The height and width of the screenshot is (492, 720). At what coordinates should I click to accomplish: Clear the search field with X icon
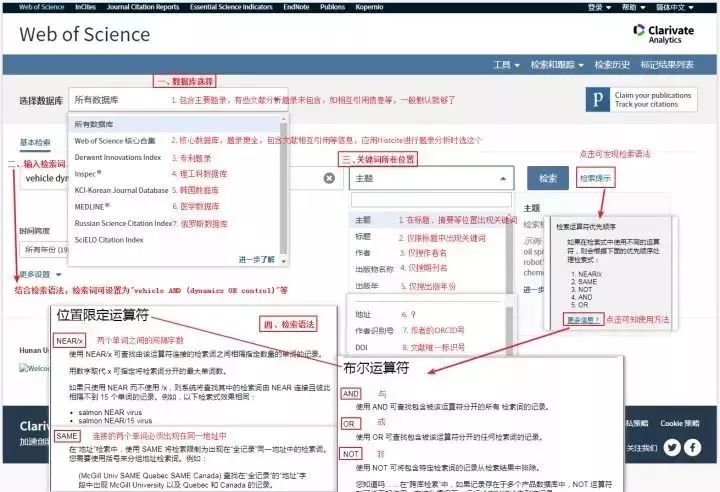point(329,178)
